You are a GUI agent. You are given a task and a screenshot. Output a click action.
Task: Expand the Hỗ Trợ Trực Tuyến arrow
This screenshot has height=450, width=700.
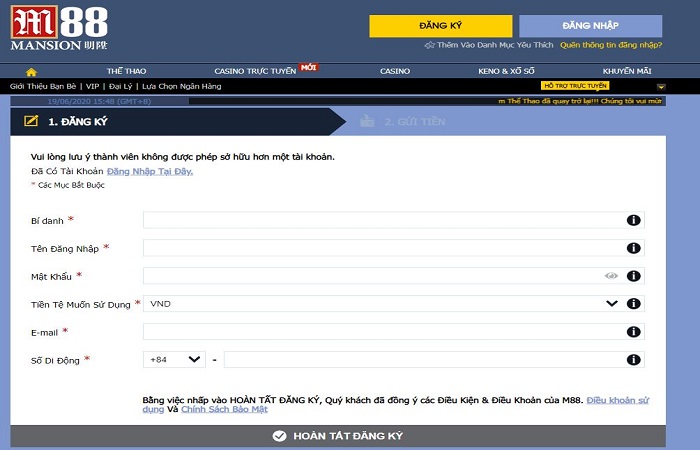(x=660, y=87)
